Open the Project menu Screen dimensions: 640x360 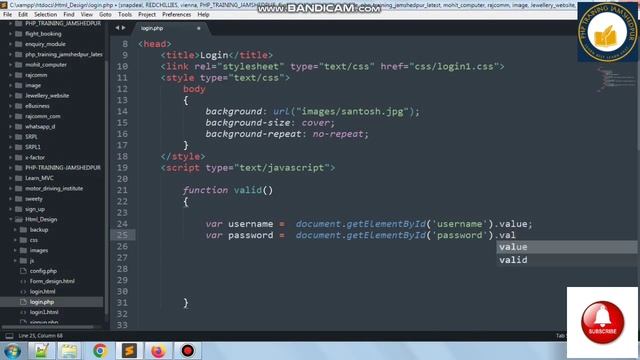coord(147,14)
